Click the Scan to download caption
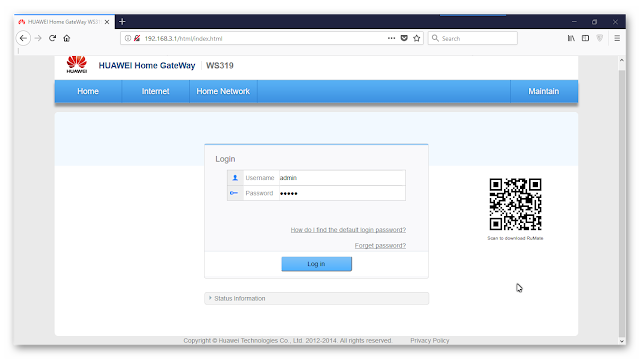 point(515,238)
